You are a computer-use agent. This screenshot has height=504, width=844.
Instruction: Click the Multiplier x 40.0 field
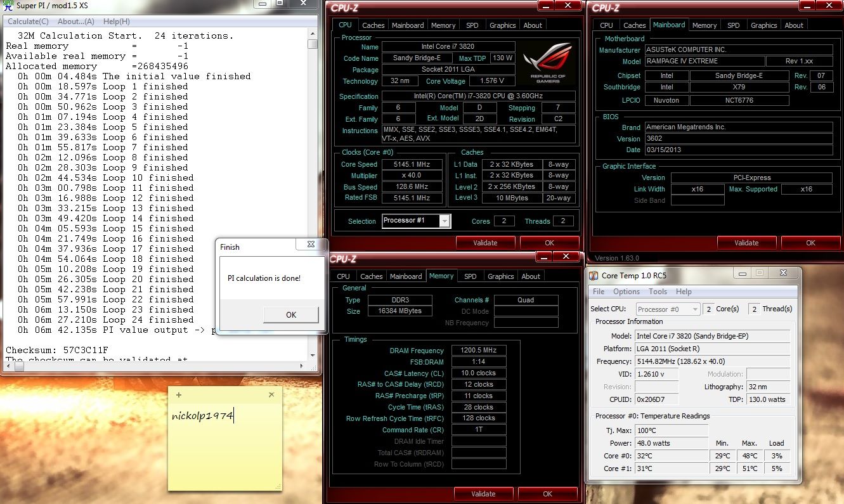click(412, 176)
